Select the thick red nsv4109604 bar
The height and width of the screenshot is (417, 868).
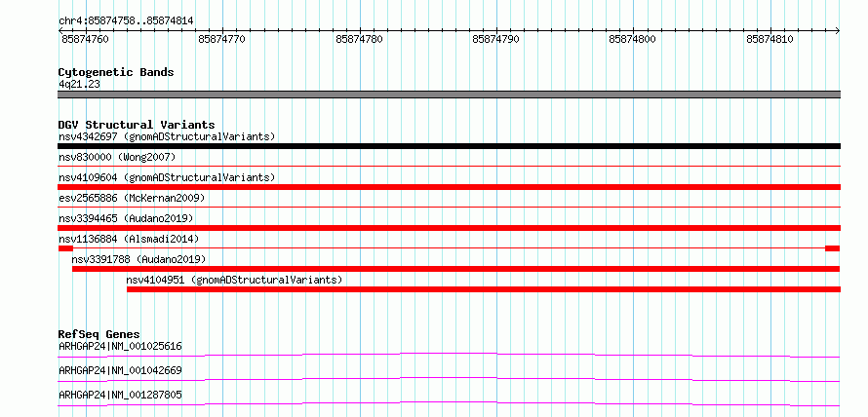(449, 187)
